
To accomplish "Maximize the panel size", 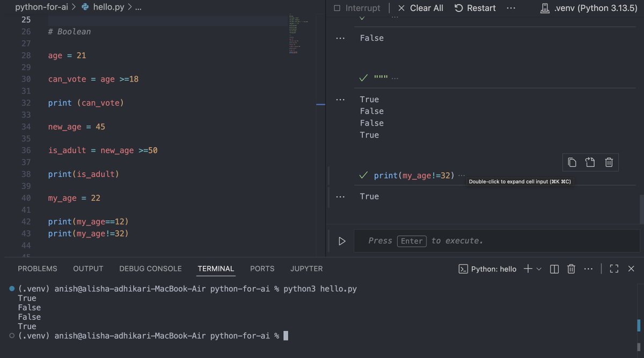I will pyautogui.click(x=614, y=269).
